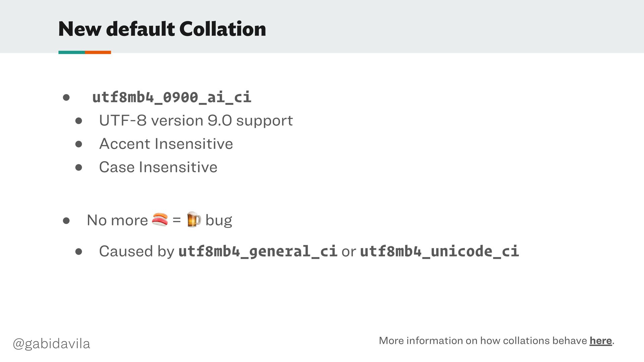Select the 'Accent Insensitive' bullet text
Viewport: 644px width, 362px height.
click(166, 144)
